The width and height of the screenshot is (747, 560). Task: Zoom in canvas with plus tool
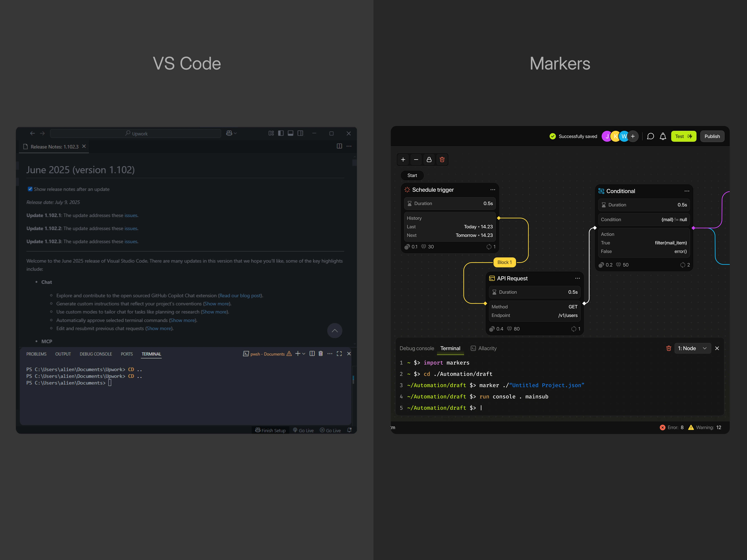(403, 160)
